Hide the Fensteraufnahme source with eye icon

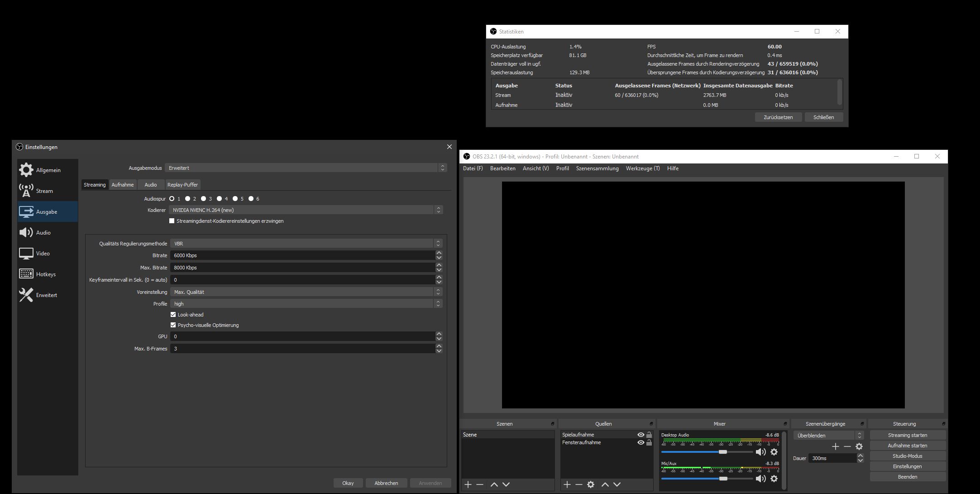641,442
